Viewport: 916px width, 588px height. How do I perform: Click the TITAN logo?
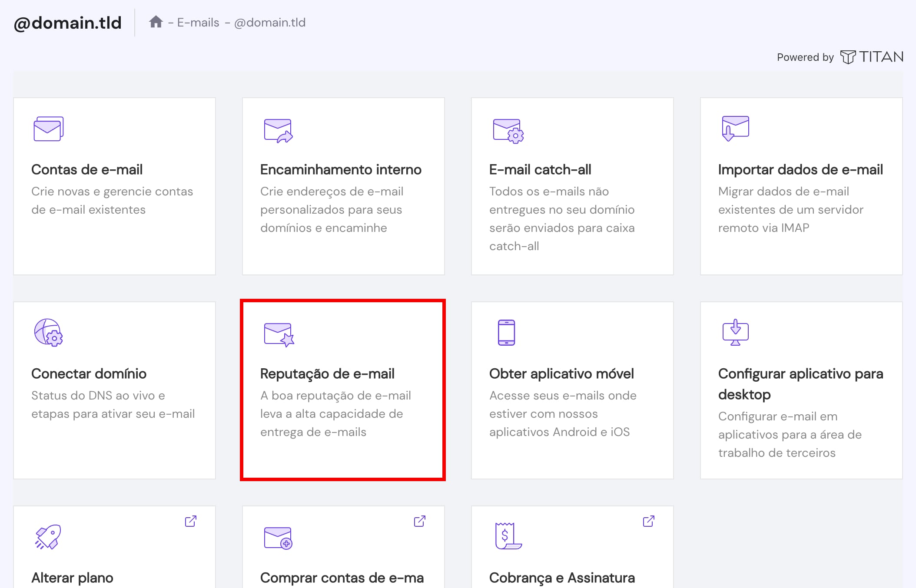click(872, 57)
